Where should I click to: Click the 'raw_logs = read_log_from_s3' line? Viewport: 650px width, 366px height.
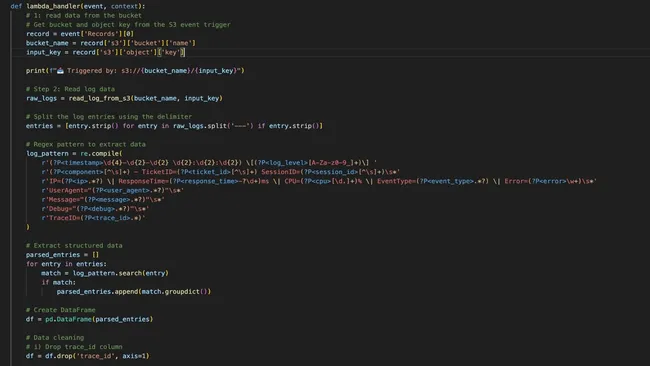[124, 98]
